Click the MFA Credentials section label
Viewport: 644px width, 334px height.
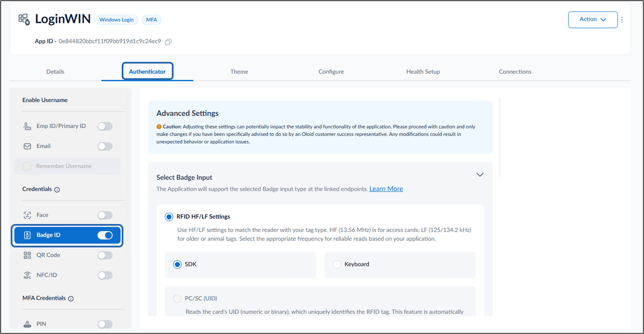point(44,298)
